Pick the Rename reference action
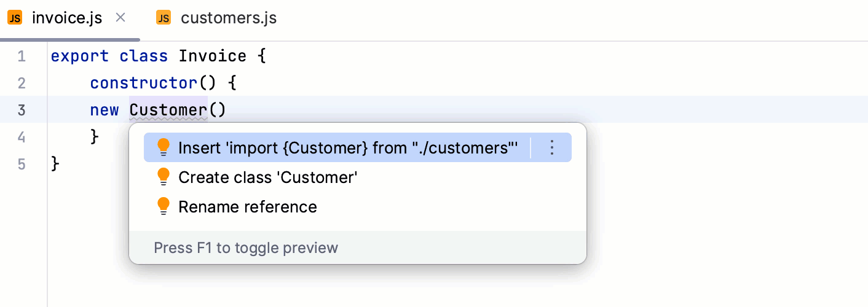The width and height of the screenshot is (868, 307). tap(248, 207)
